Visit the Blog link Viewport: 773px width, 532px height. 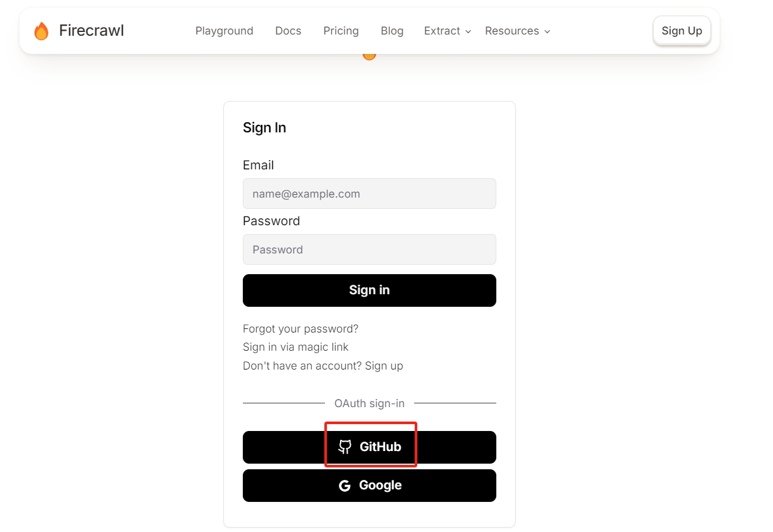click(x=392, y=31)
